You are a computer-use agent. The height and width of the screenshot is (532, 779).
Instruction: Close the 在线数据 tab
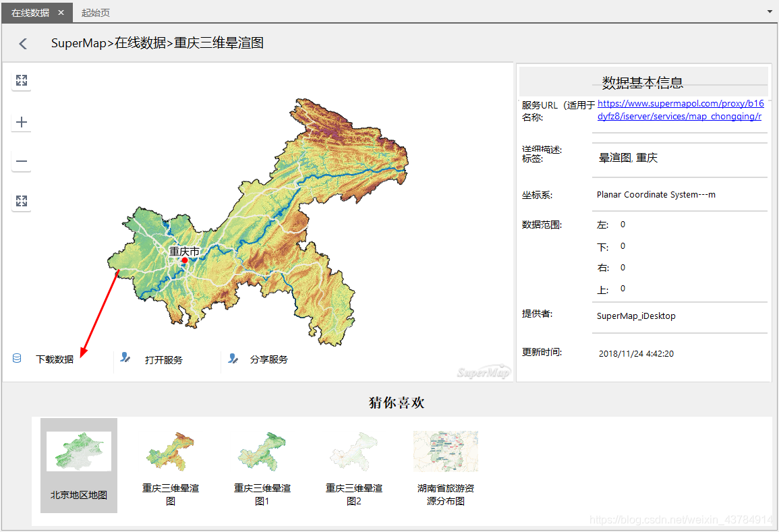61,12
